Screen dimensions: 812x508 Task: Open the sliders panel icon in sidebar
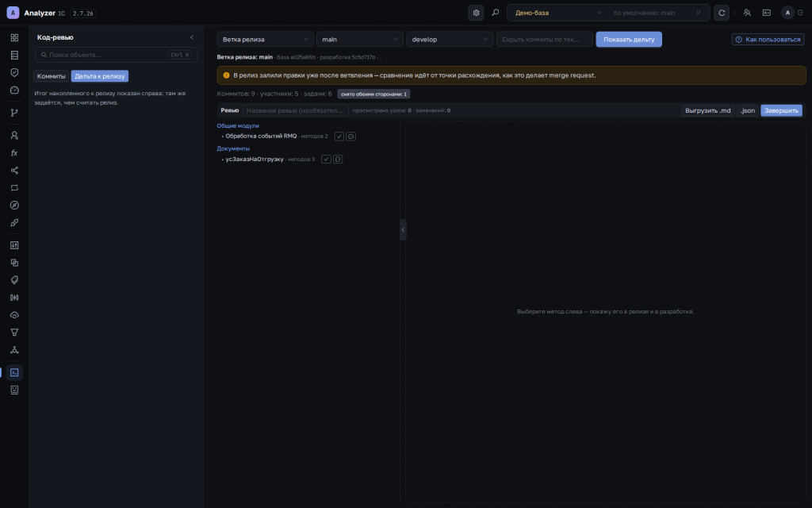click(14, 245)
